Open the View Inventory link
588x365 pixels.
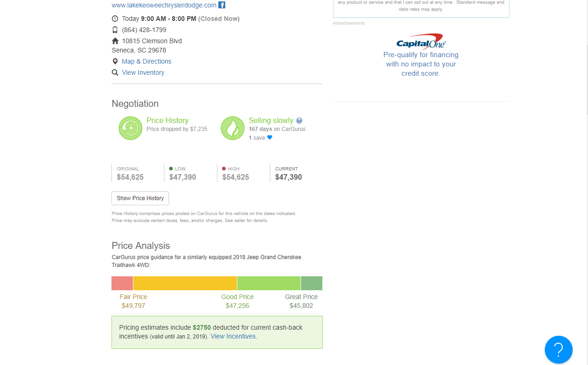(x=143, y=72)
